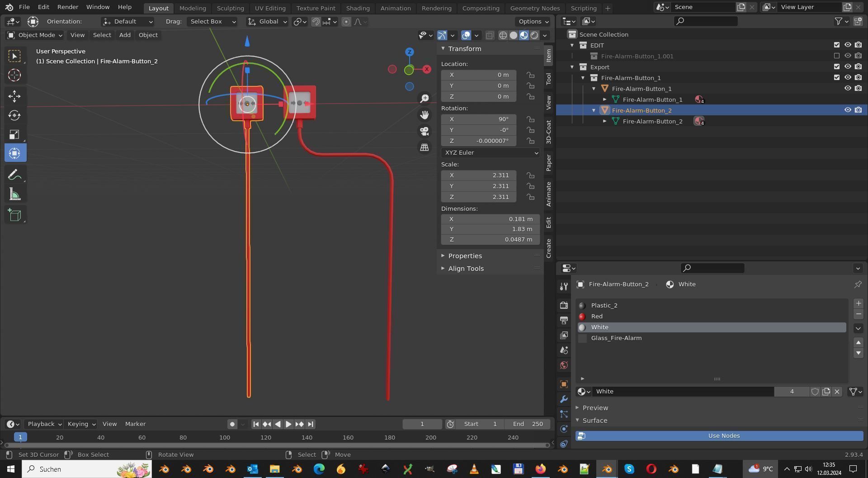Lock the X location value

(x=530, y=75)
